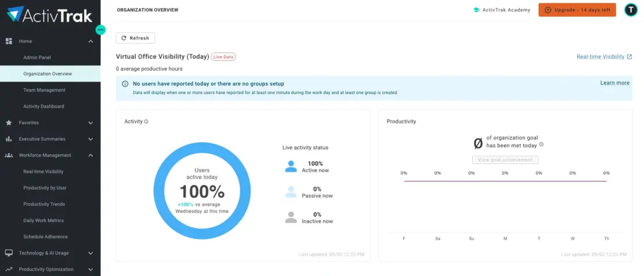Click the Productivity Optimization trend icon
644x276 pixels.
click(x=9, y=270)
